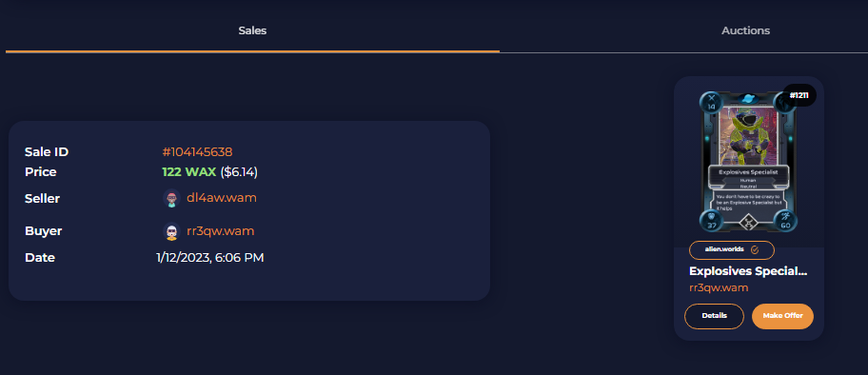The width and height of the screenshot is (868, 375).
Task: Open the Explosives Specialist card image
Action: (x=748, y=162)
